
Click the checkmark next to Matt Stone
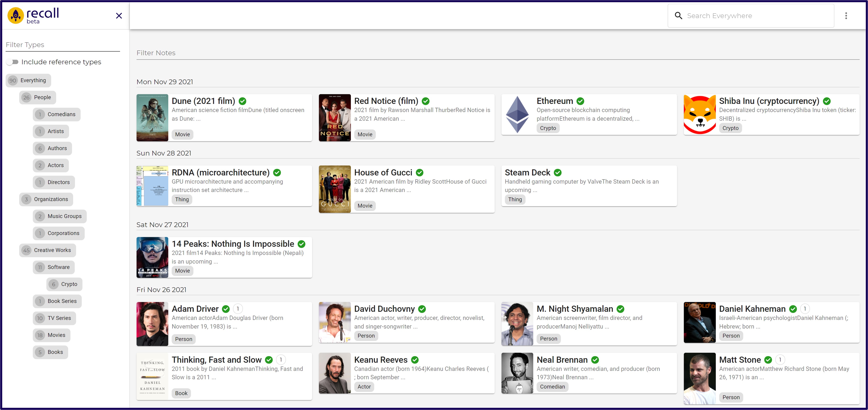768,360
